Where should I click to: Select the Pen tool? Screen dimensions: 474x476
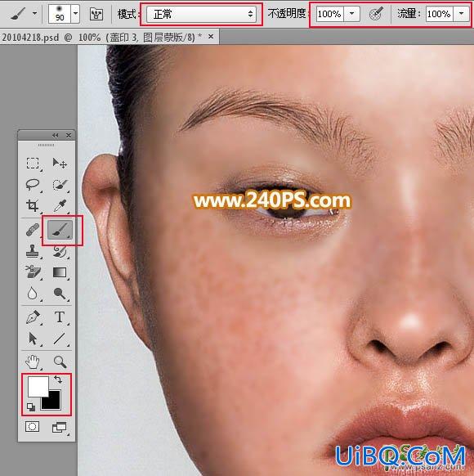(33, 317)
